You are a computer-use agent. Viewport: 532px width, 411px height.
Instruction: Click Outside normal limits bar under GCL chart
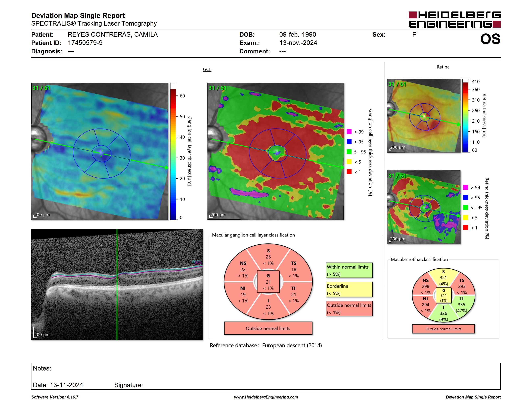click(268, 328)
